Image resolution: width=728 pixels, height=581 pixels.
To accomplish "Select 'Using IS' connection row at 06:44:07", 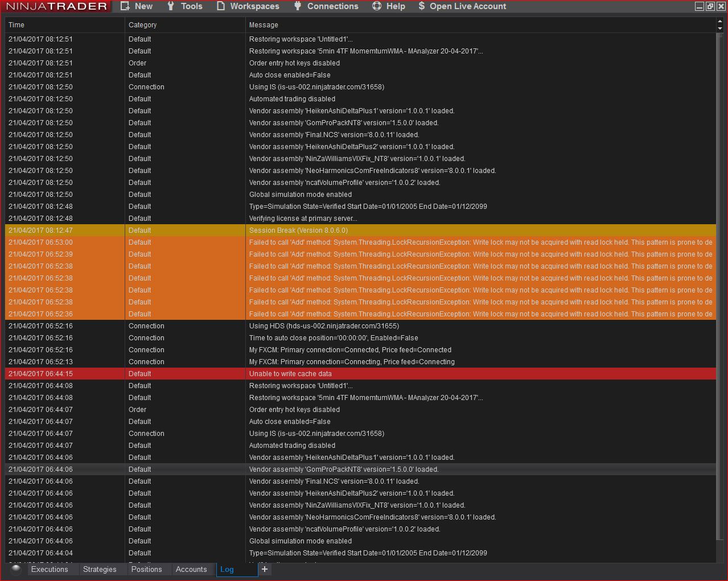I will pos(360,434).
